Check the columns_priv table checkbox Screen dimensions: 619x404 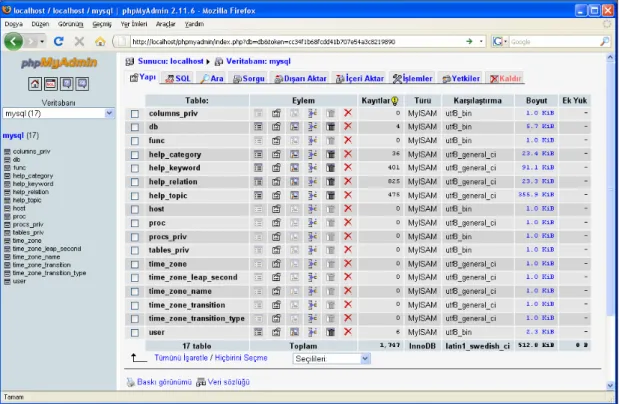click(x=135, y=114)
